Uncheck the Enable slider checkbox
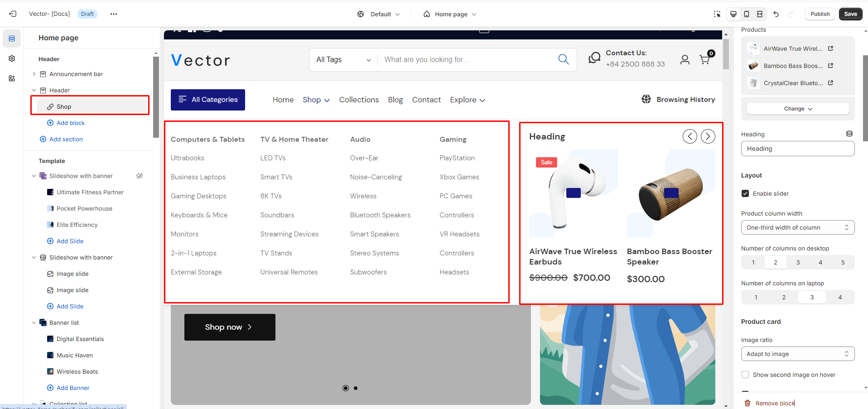This screenshot has width=868, height=409. [745, 193]
